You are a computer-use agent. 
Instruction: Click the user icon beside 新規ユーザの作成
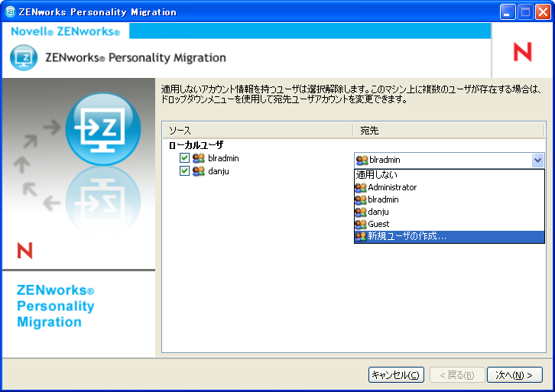(x=361, y=236)
